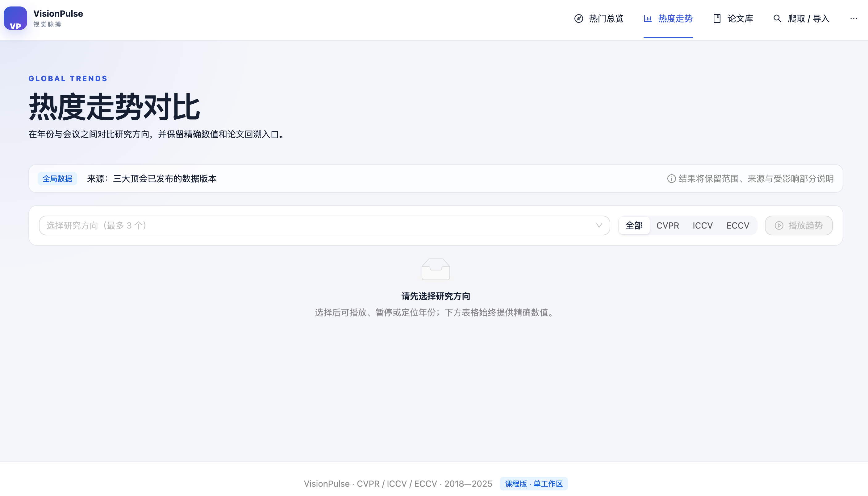The image size is (868, 496).
Task: Open the 热度走势 navigation tab
Action: pyautogui.click(x=668, y=19)
